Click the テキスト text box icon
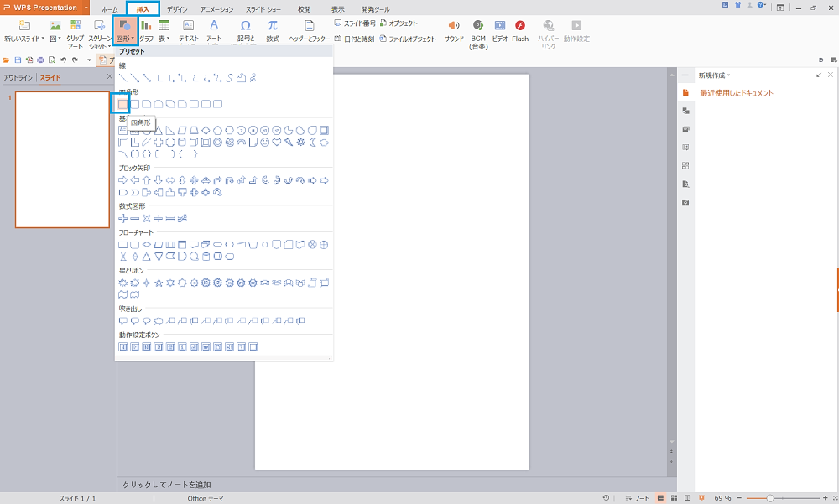839x504 pixels. 188,31
